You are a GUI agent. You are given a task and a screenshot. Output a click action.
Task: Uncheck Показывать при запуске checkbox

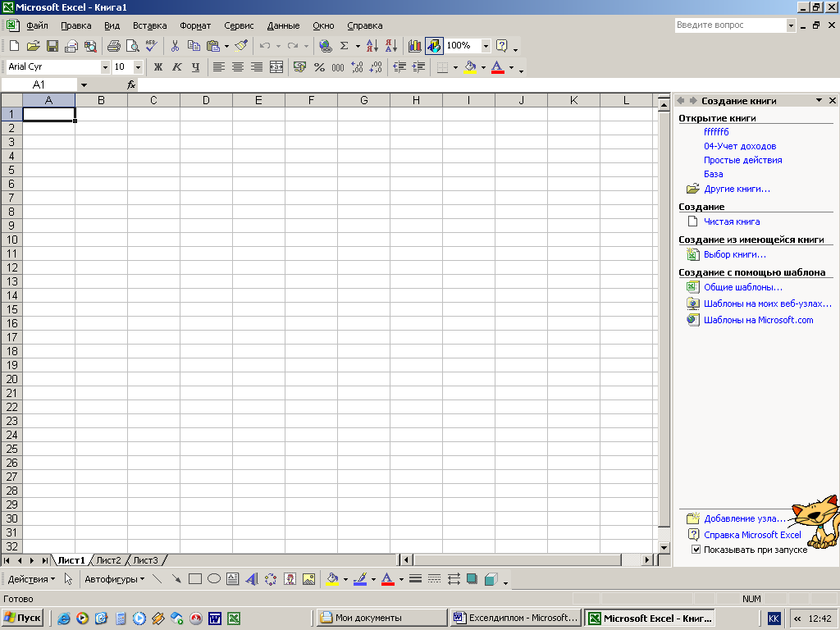[696, 549]
